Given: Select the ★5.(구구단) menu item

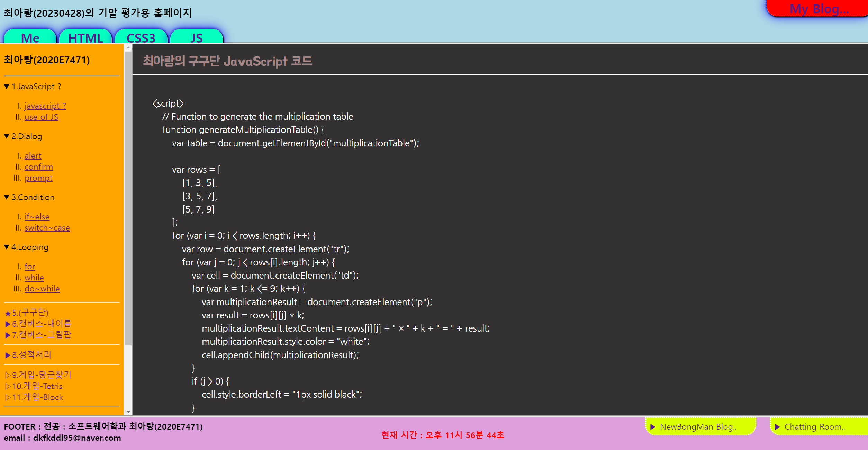Looking at the screenshot, I should 27,313.
